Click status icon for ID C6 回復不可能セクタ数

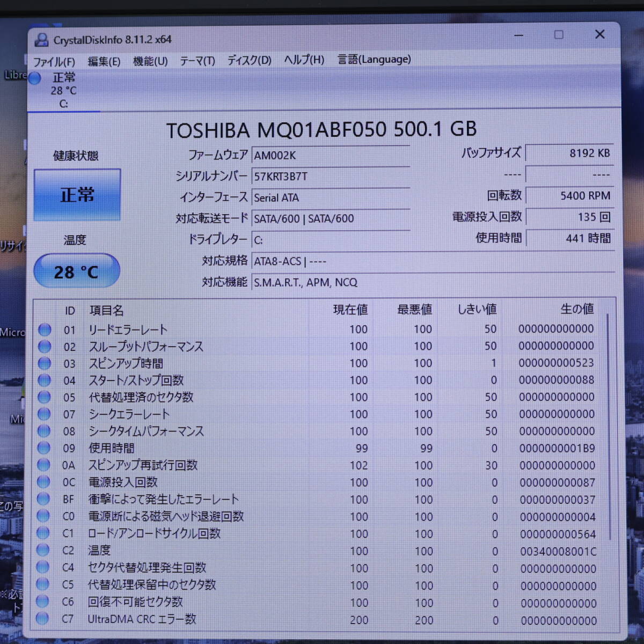[42, 602]
